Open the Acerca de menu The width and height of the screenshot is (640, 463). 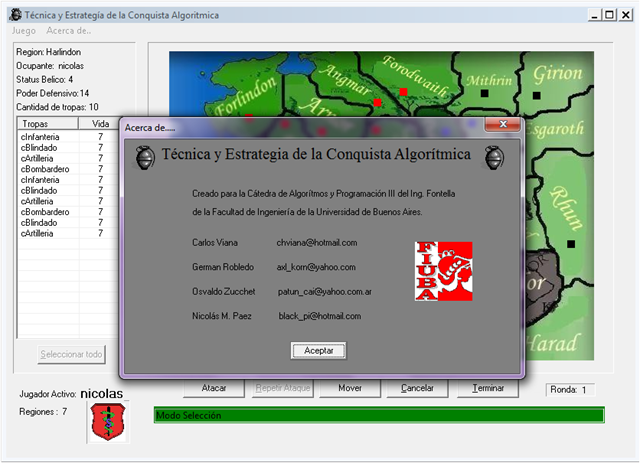pyautogui.click(x=69, y=31)
